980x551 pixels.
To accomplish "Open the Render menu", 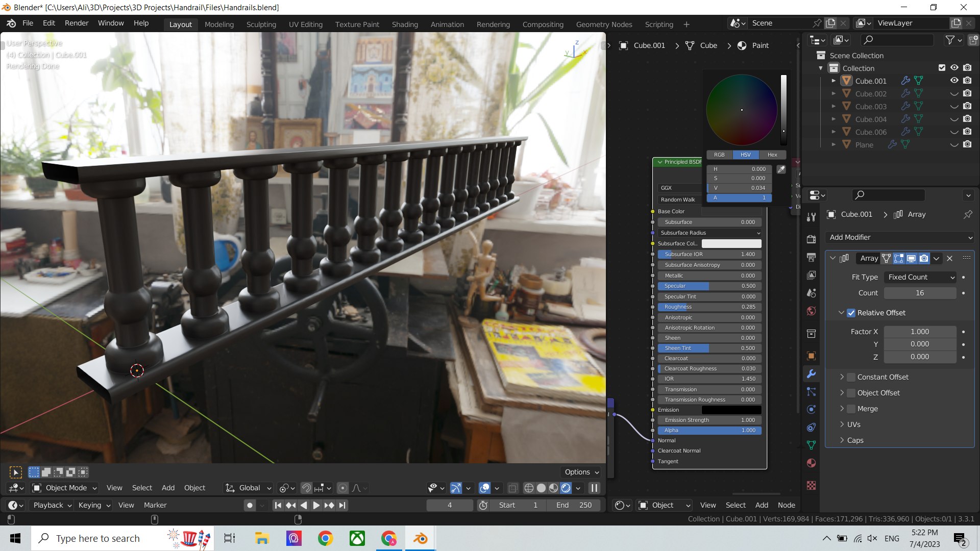I will (77, 23).
